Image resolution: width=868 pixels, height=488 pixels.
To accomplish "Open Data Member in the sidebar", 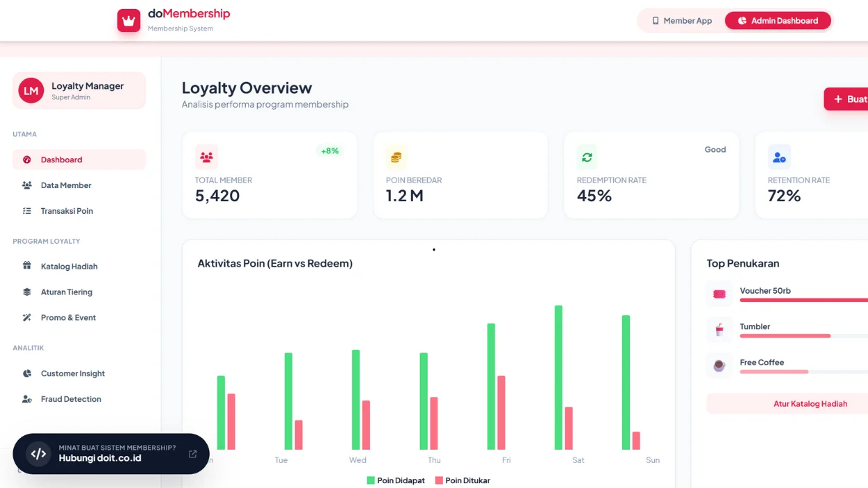I will tap(66, 185).
